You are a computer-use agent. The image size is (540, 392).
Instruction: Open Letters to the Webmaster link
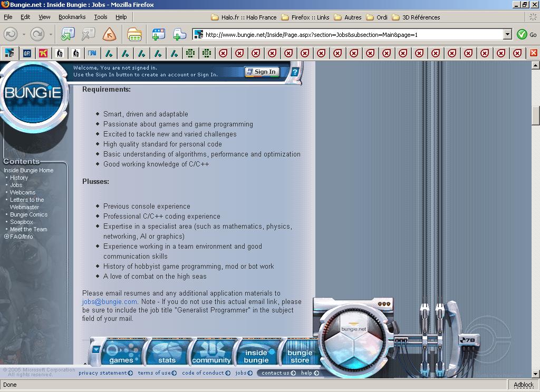(27, 203)
